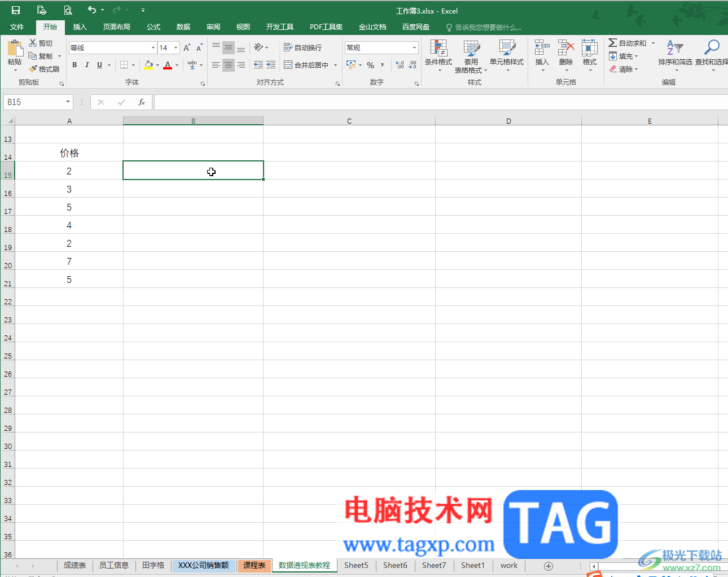Toggle Wrap Text (自动换行)
This screenshot has height=577, width=728.
(x=302, y=47)
